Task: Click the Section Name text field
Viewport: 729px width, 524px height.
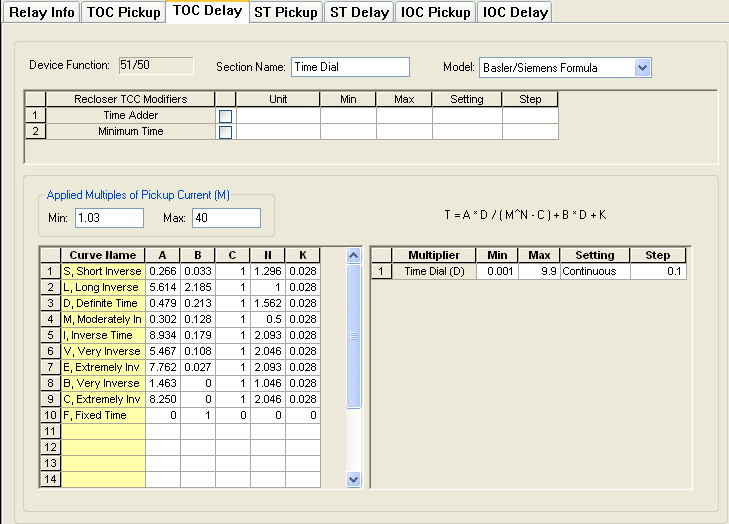Action: coord(350,67)
